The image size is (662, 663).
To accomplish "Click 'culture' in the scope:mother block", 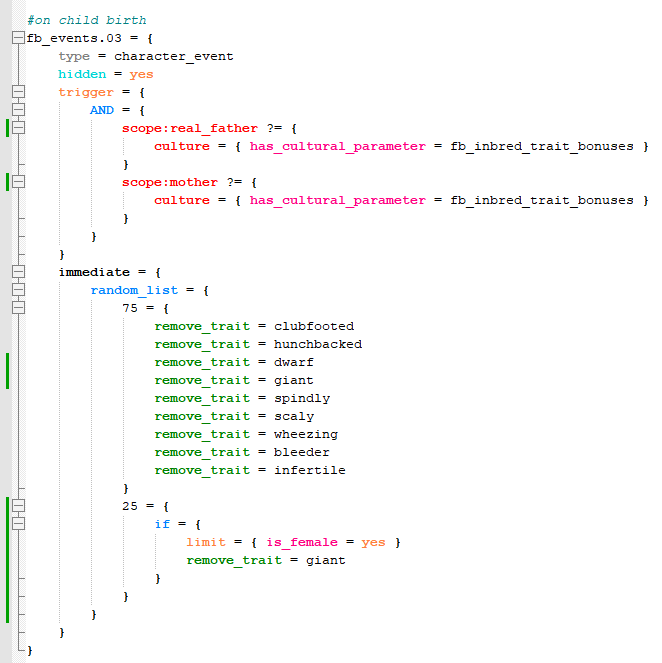I will (x=182, y=200).
